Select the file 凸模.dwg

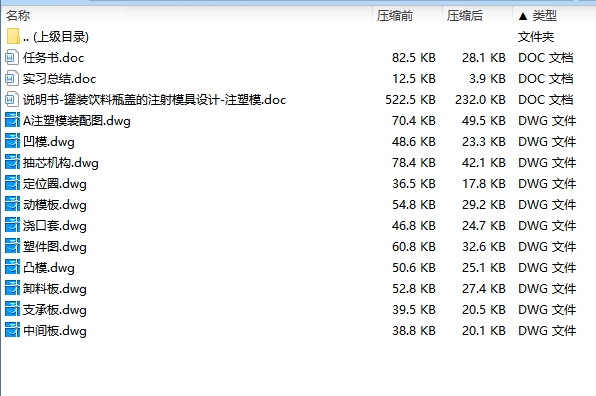click(49, 268)
